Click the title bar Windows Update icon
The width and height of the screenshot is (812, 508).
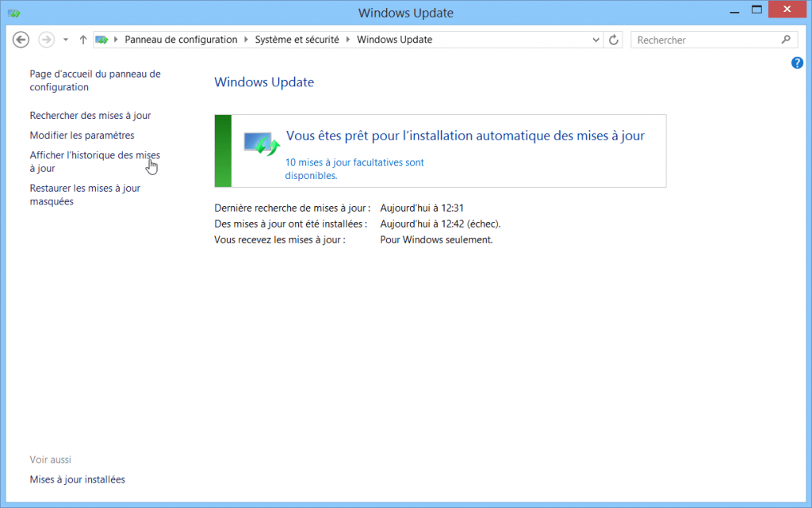(14, 13)
